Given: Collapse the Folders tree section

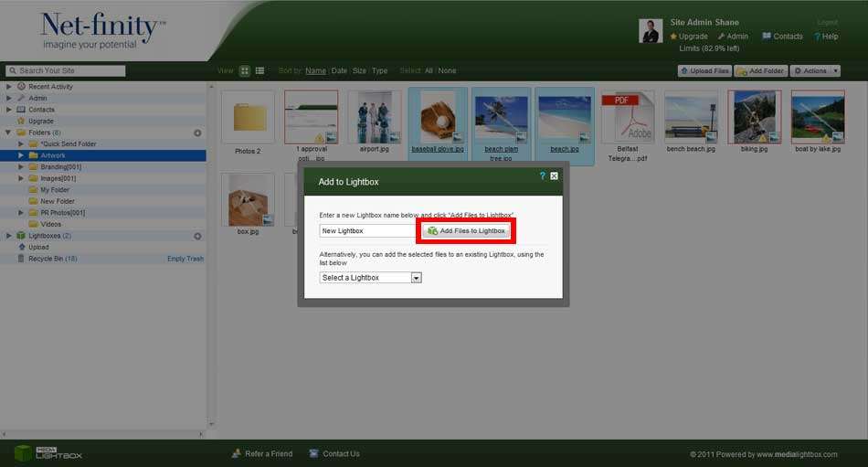Looking at the screenshot, I should click(x=9, y=133).
